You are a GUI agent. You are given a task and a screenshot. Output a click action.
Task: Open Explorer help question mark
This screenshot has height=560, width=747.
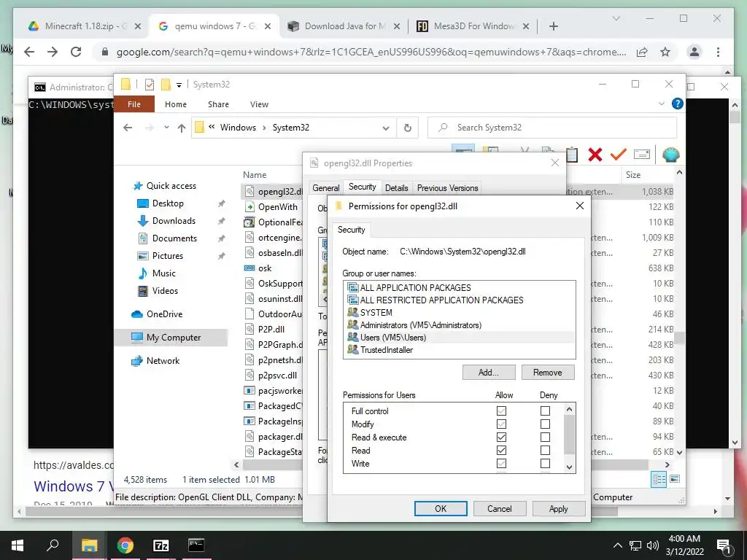pos(677,104)
